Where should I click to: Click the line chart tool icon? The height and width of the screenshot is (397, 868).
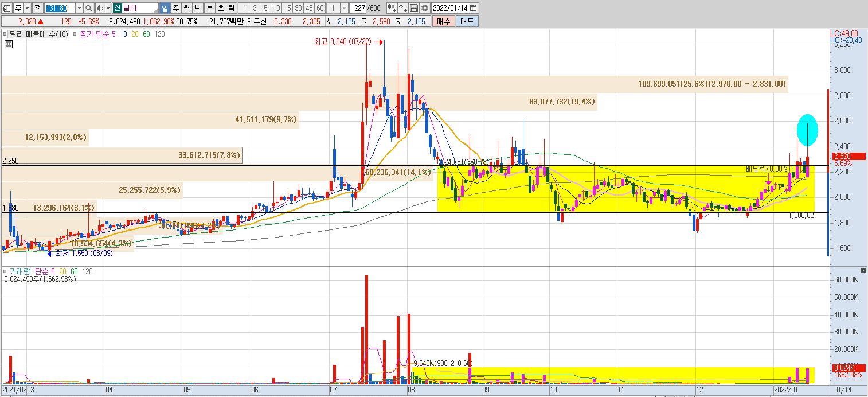click(x=403, y=8)
